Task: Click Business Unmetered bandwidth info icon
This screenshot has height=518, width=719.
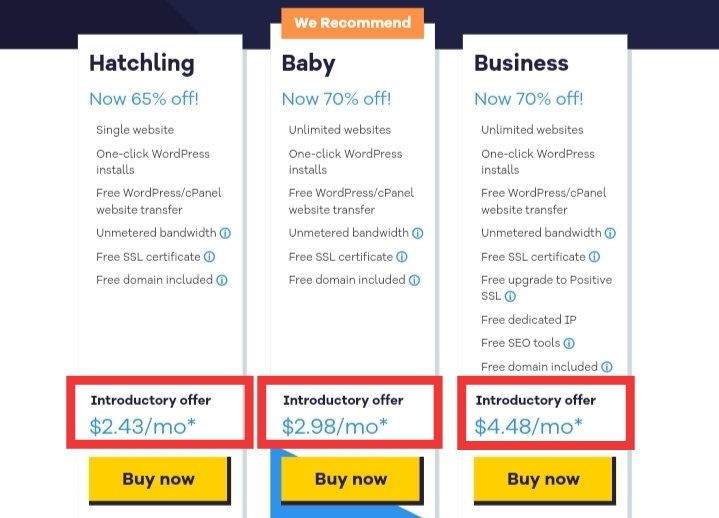Action: pyautogui.click(x=610, y=233)
